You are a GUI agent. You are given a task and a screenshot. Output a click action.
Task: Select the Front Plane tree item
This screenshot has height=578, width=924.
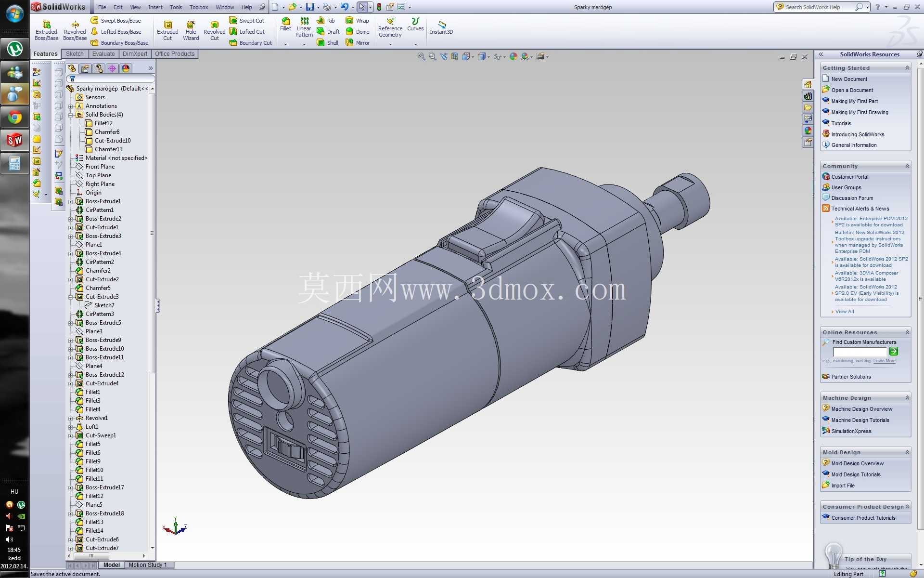[100, 167]
